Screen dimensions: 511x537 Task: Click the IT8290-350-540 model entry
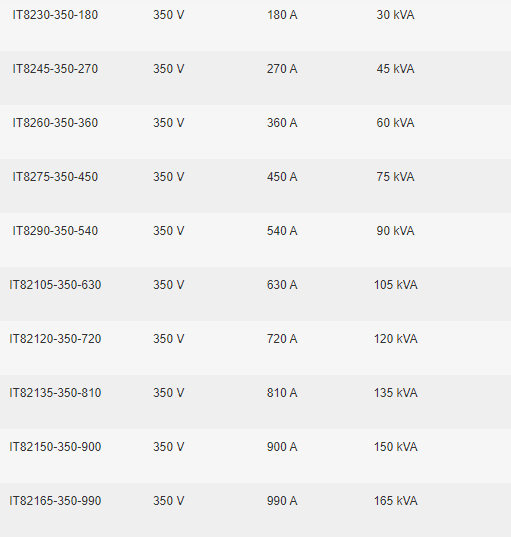(55, 231)
